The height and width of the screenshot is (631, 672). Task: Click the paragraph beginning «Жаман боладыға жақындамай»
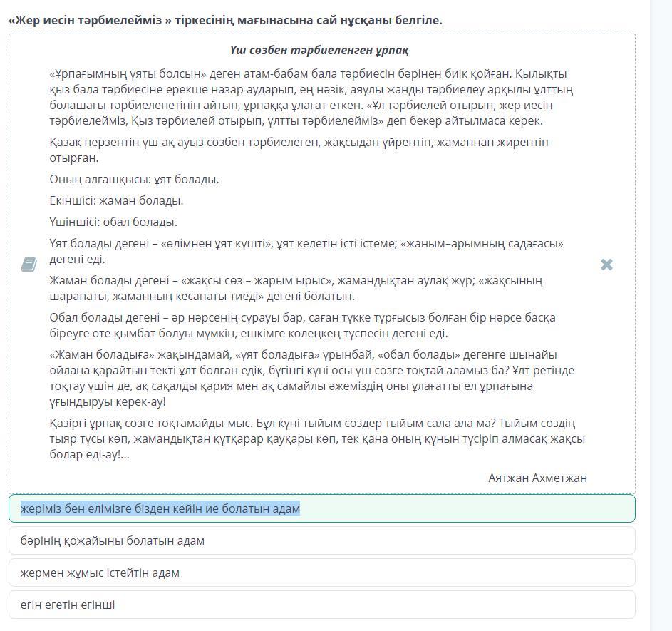[311, 378]
